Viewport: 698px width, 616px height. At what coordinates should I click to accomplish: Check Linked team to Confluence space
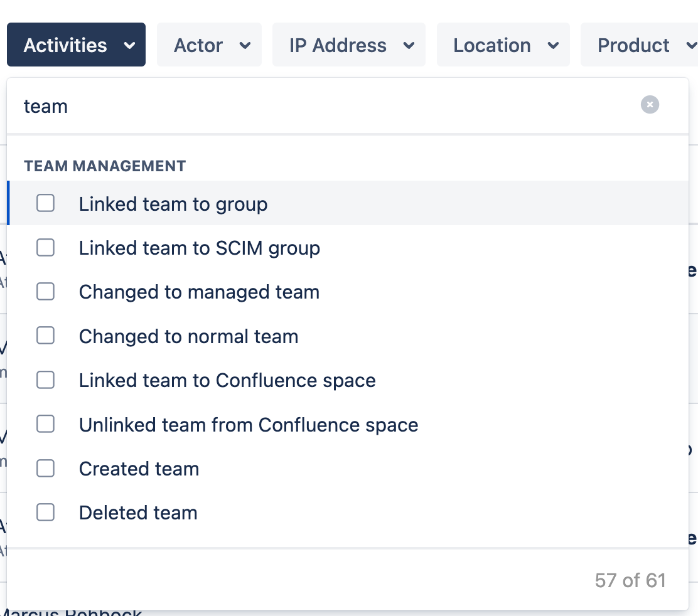45,380
